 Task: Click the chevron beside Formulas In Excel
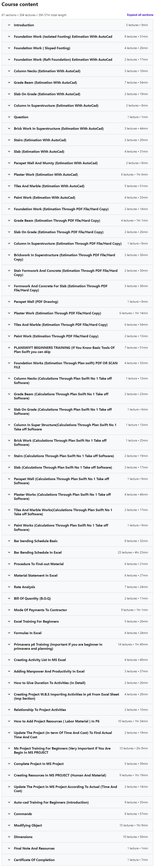(x=9, y=633)
